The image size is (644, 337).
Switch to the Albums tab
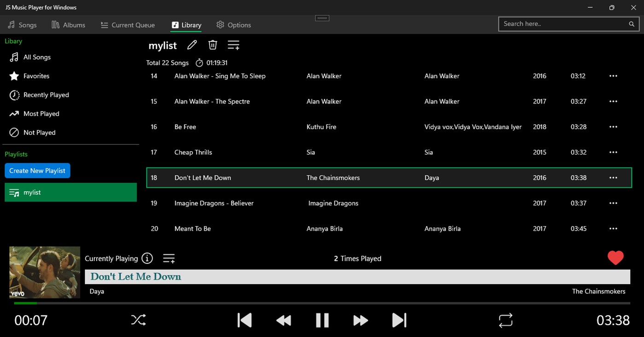[x=68, y=25]
